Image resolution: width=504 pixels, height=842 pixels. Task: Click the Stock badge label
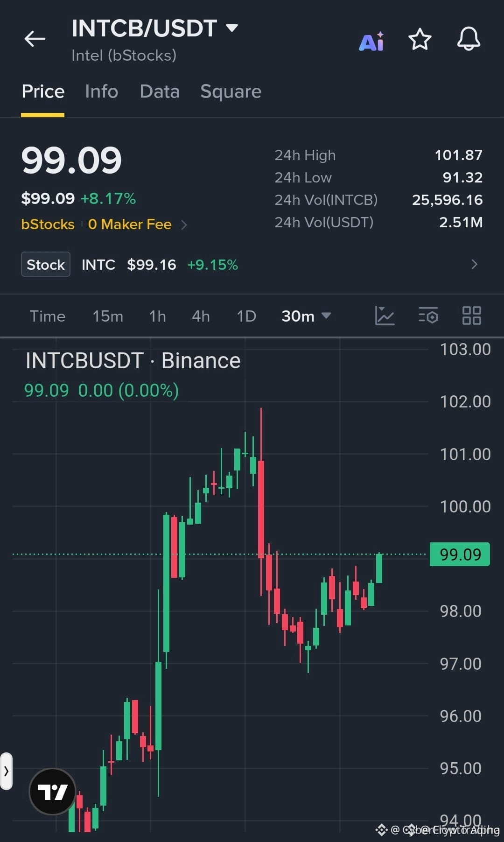(46, 264)
